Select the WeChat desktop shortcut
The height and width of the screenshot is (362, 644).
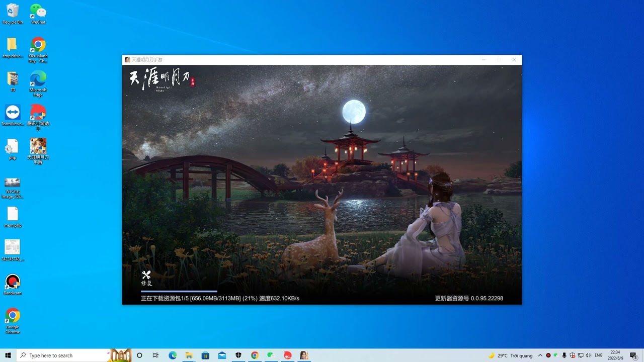coord(38,14)
